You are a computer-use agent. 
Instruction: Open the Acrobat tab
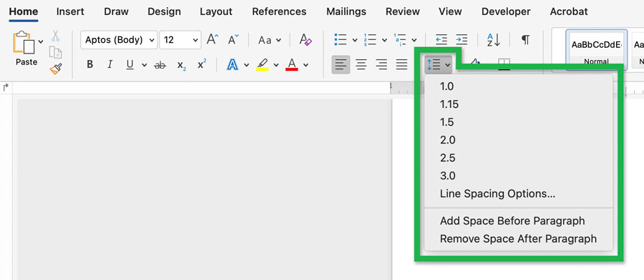[569, 11]
